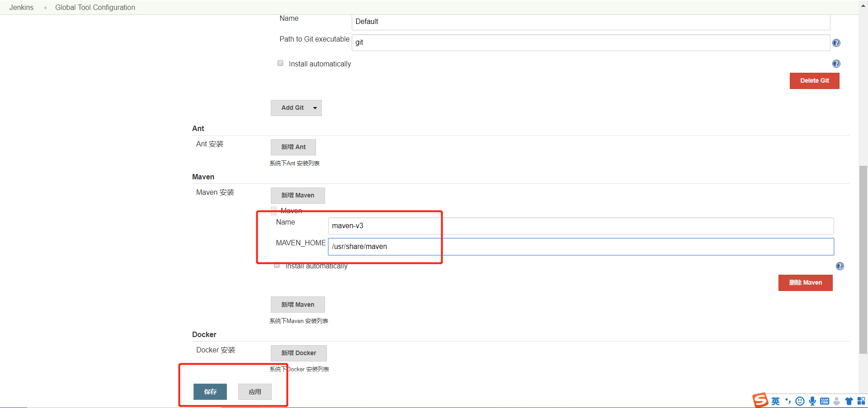Open the Add Git dropdown

pyautogui.click(x=296, y=108)
